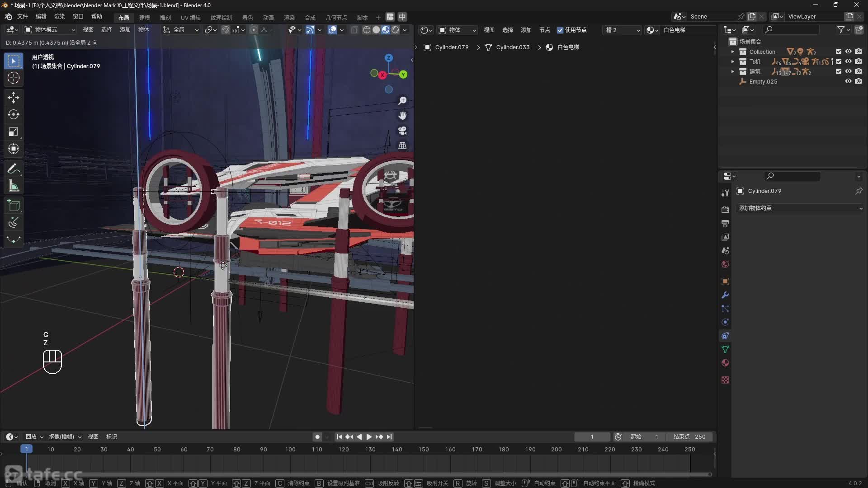Uncheck the Collection exclude checkbox

[x=839, y=52]
